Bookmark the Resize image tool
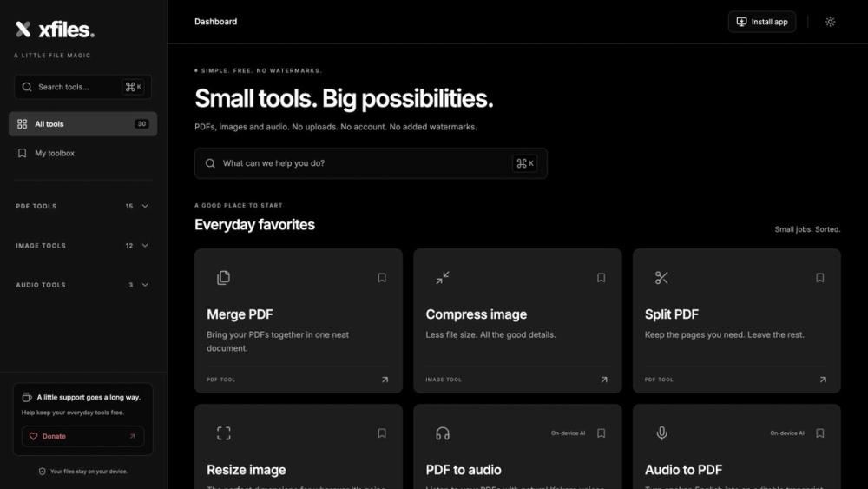 382,433
